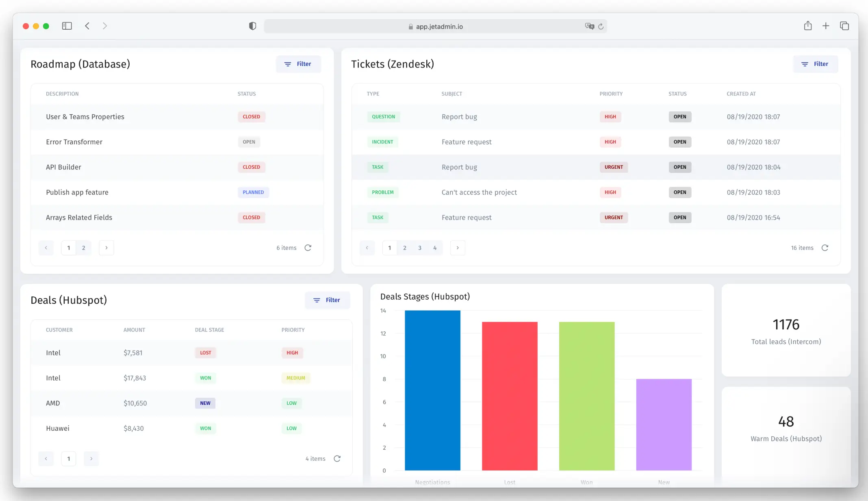Refresh the Tickets table data
The width and height of the screenshot is (868, 501).
click(825, 248)
